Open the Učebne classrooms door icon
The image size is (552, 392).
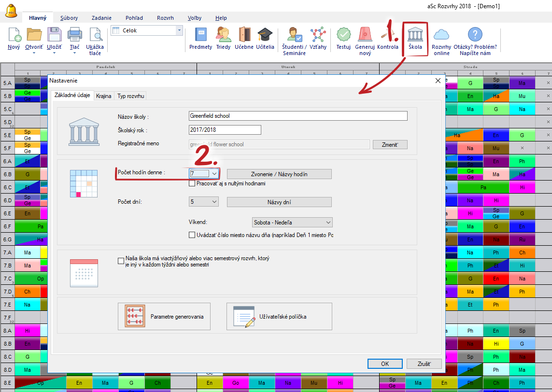(244, 35)
